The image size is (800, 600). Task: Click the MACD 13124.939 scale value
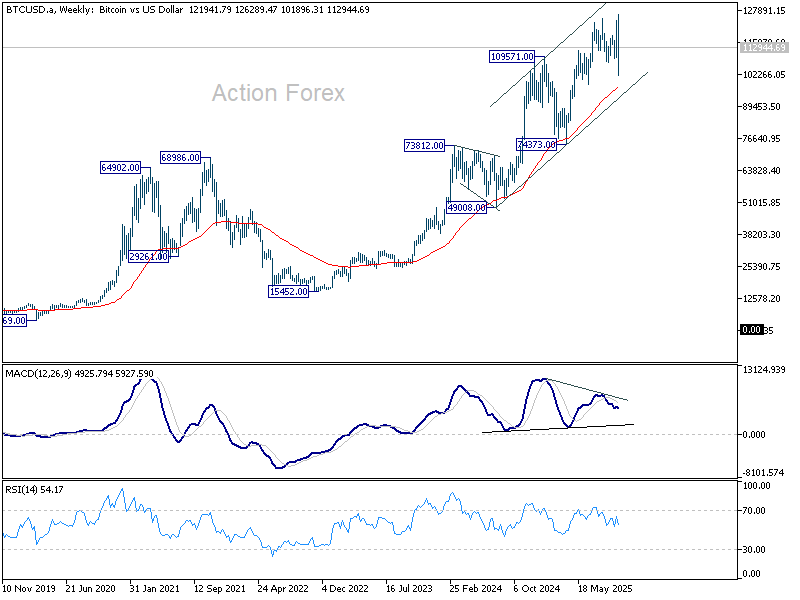tap(764, 369)
